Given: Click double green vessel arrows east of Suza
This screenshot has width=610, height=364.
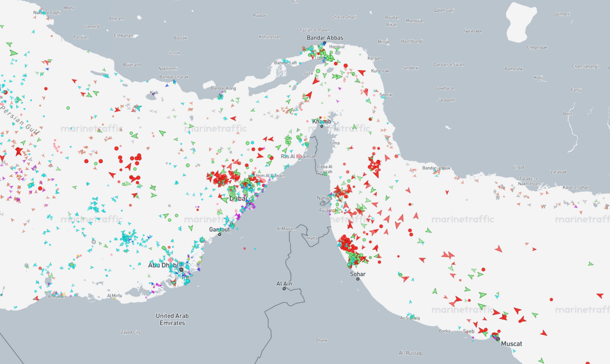Looking at the screenshot, I should [x=337, y=77].
